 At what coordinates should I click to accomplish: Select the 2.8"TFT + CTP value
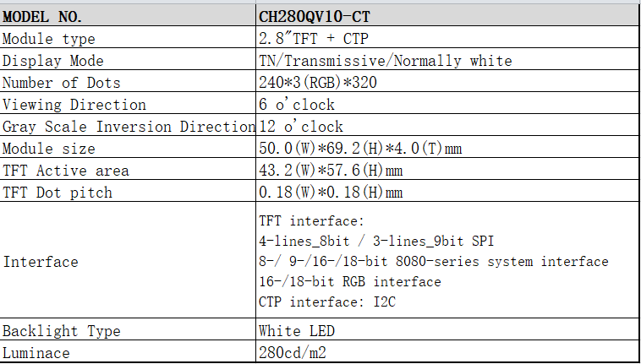click(x=314, y=39)
